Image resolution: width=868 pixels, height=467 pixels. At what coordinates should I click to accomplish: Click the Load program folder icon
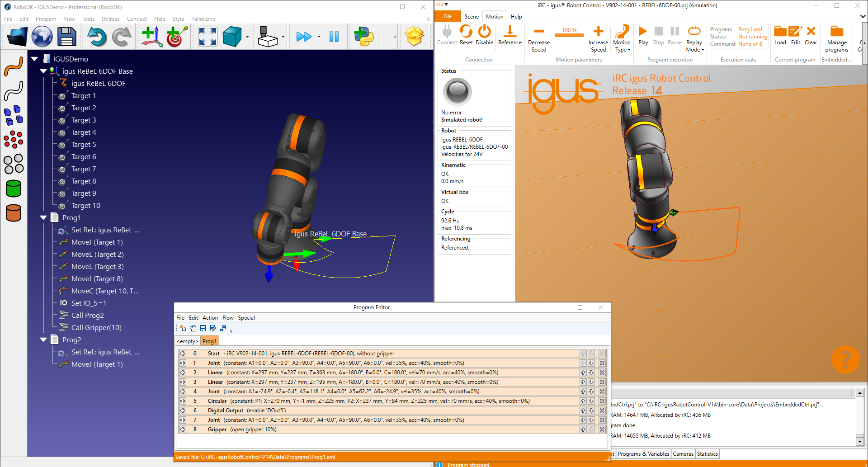780,35
